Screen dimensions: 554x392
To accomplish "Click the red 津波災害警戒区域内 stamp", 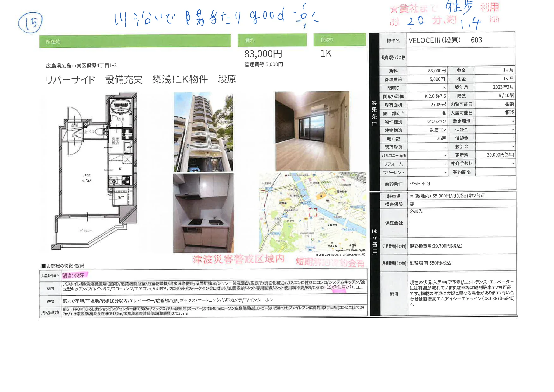I will click(238, 259).
